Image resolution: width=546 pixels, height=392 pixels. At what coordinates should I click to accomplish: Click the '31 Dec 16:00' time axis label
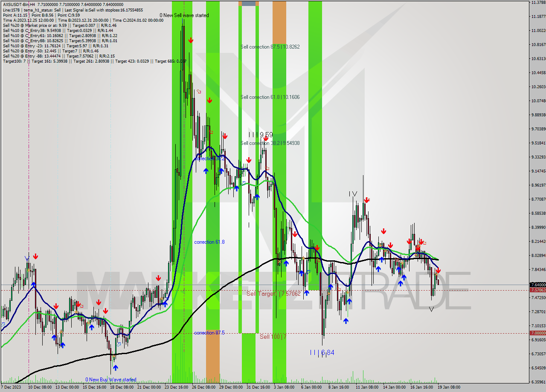coord(258,387)
